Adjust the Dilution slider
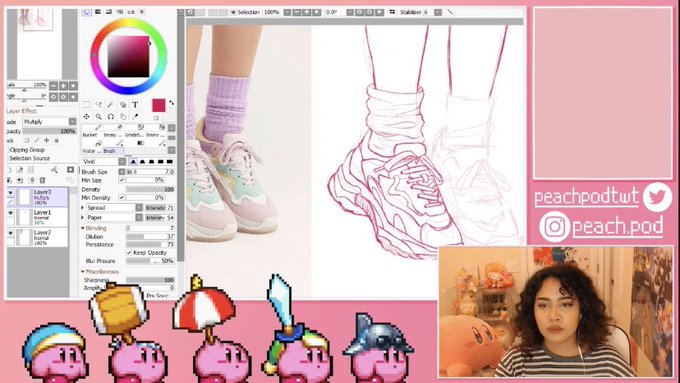The width and height of the screenshot is (680, 383). tap(150, 236)
